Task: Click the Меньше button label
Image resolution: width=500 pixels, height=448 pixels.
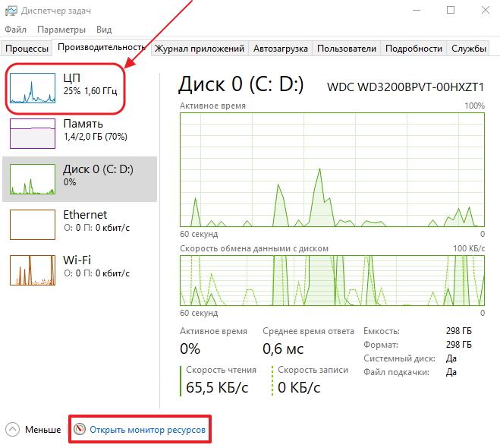Action: [42, 430]
